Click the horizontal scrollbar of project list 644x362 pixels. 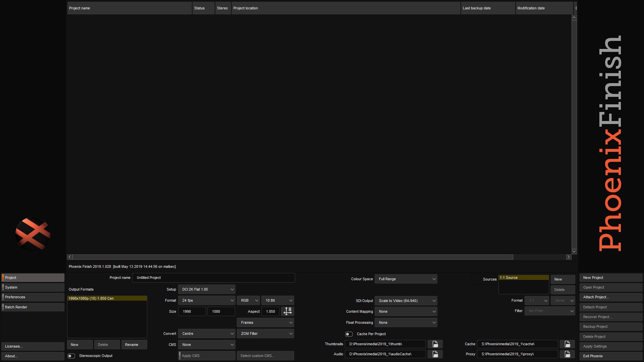[x=293, y=257]
